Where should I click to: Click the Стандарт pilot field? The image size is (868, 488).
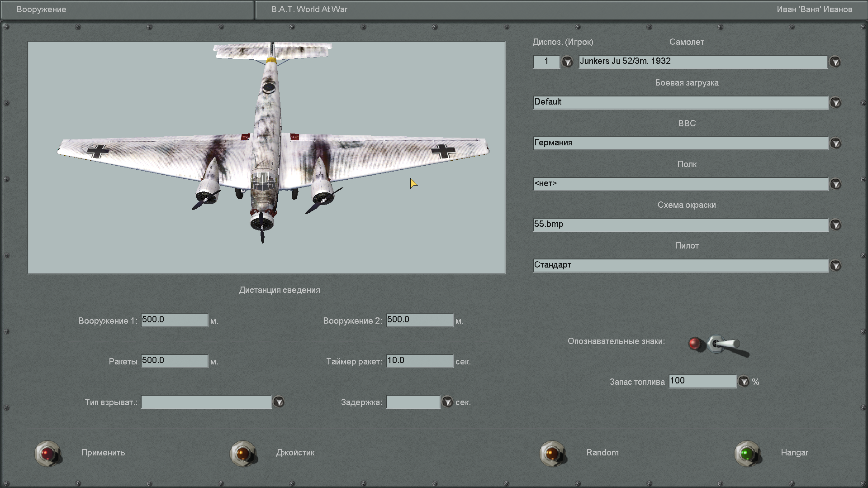680,265
